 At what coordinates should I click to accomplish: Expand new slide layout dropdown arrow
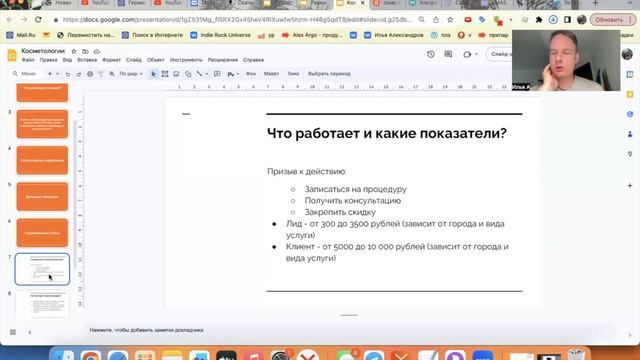58,74
